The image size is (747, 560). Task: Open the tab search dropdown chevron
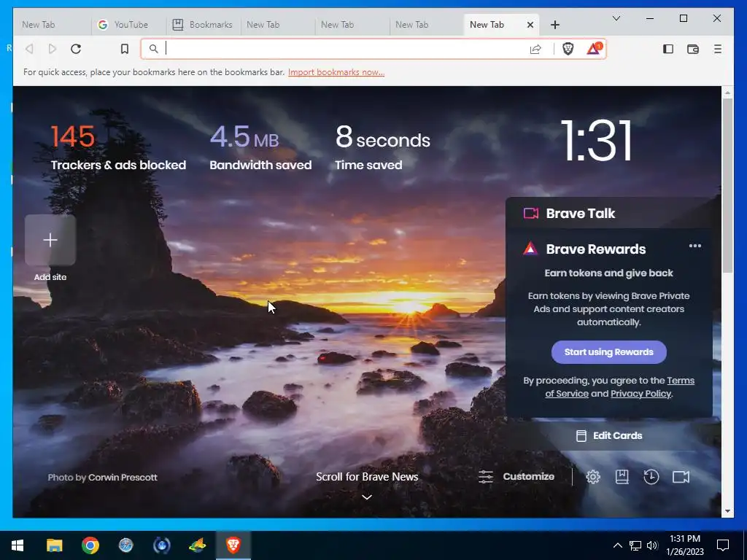[616, 18]
